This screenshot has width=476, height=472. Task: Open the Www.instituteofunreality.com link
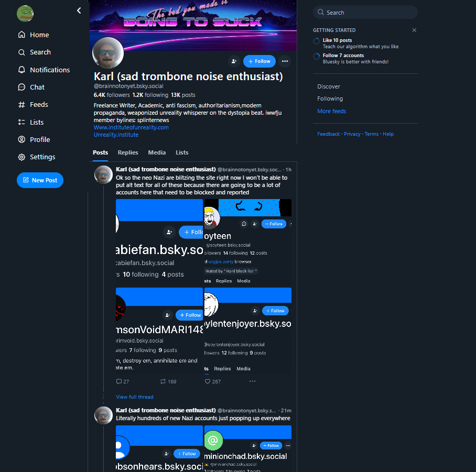point(131,128)
